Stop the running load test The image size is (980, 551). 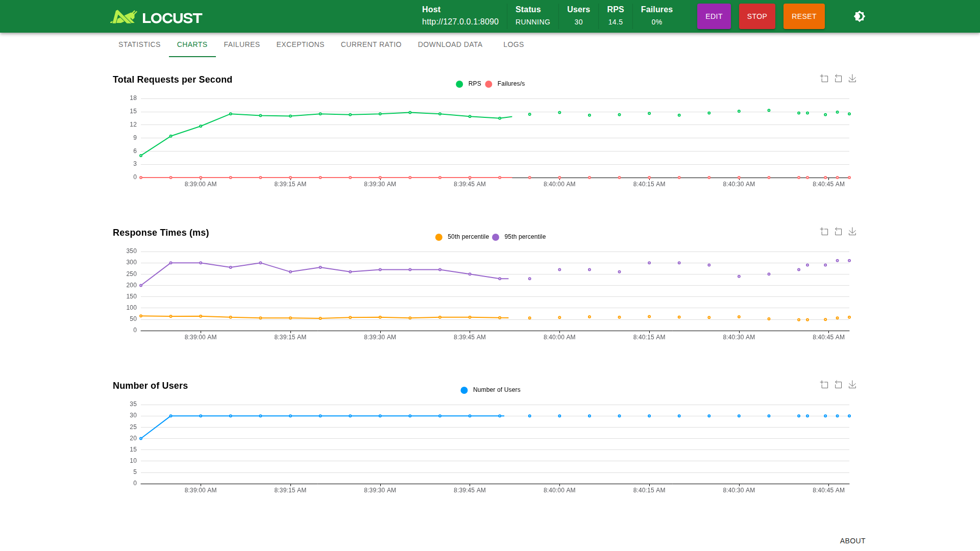click(x=757, y=16)
